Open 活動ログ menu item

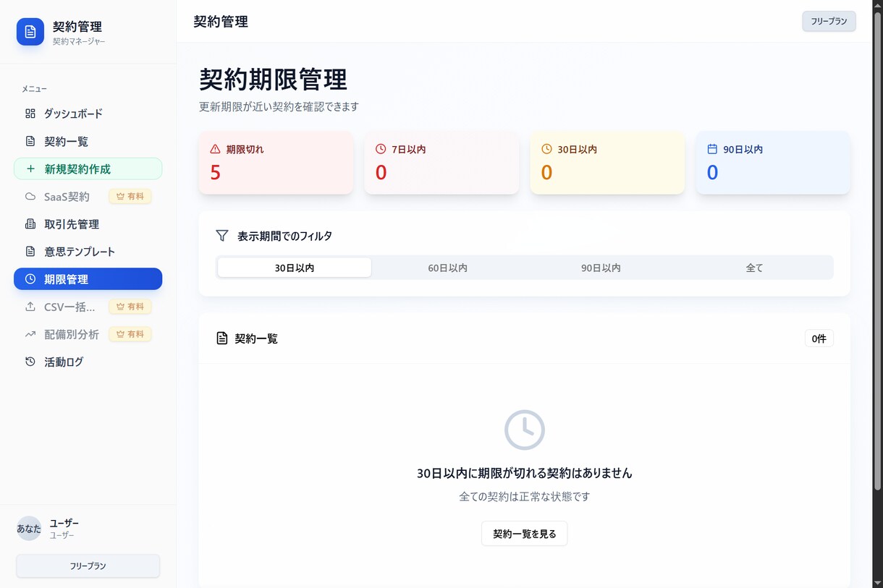click(88, 362)
